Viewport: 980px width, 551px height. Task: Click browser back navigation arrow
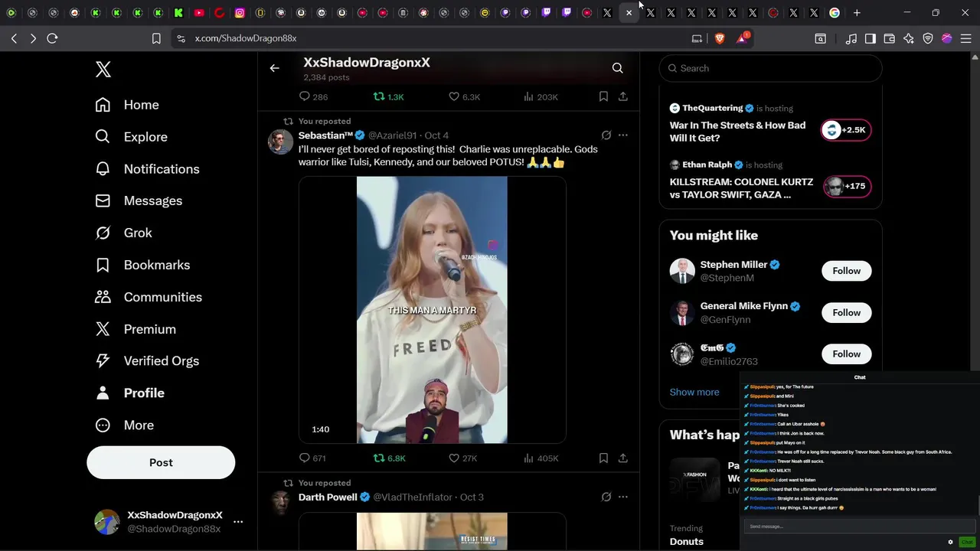(x=14, y=38)
